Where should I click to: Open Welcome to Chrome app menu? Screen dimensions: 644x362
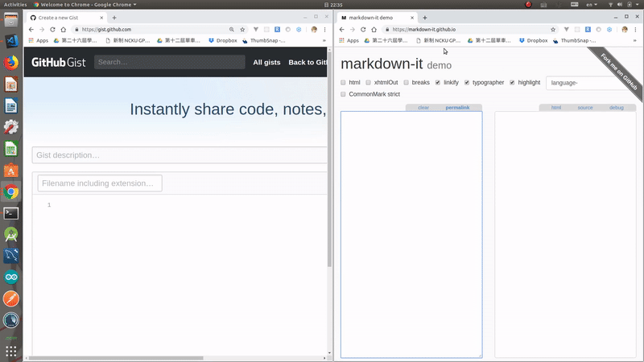click(x=85, y=5)
